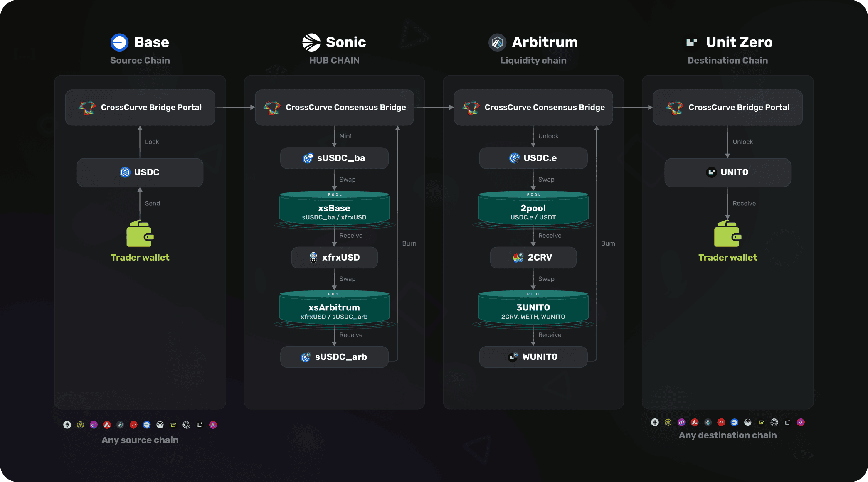Click the "Any source chain" label

[x=140, y=440]
